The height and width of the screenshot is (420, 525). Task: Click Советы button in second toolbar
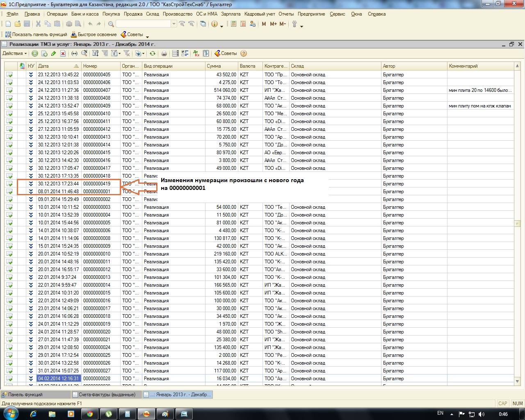tap(132, 34)
